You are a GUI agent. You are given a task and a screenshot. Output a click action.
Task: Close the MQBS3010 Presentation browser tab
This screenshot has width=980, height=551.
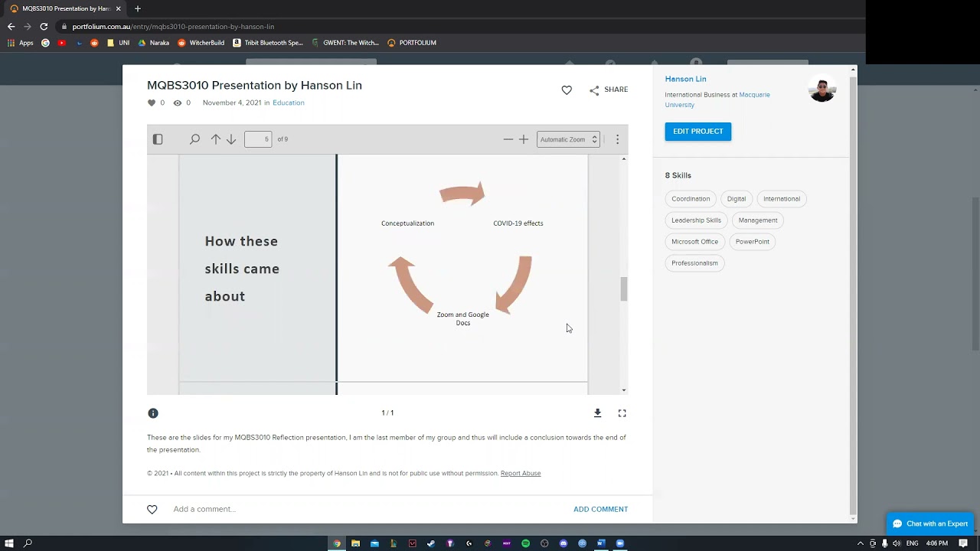[118, 8]
